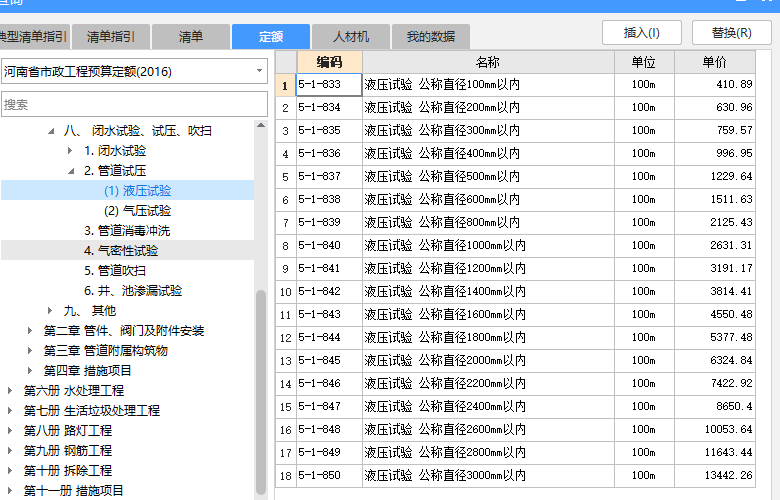Switch to the 清单指引 tab
This screenshot has height=500, width=780.
tap(110, 37)
